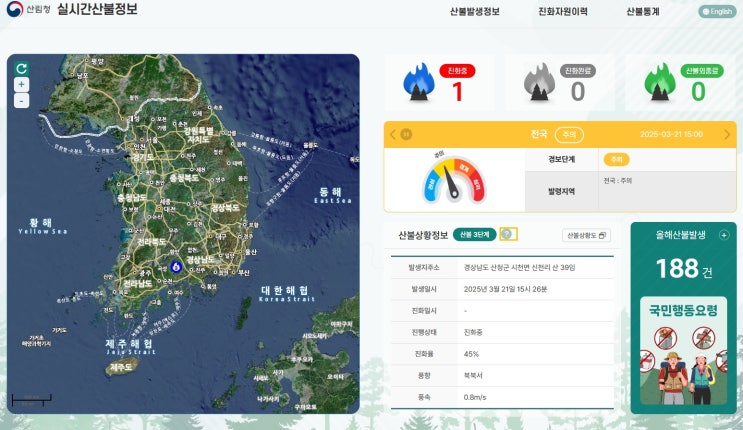Go to the next alert region chevron
743x430 pixels.
click(727, 135)
